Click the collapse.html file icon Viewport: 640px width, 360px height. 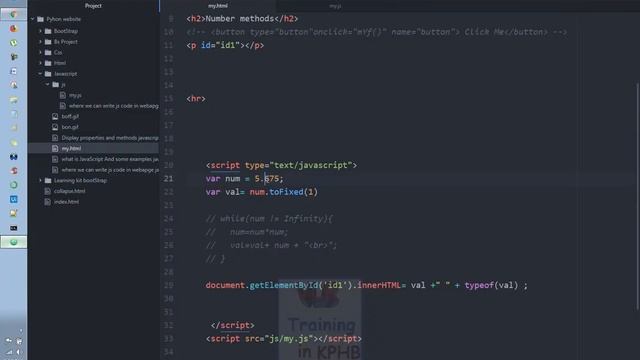[x=48, y=191]
